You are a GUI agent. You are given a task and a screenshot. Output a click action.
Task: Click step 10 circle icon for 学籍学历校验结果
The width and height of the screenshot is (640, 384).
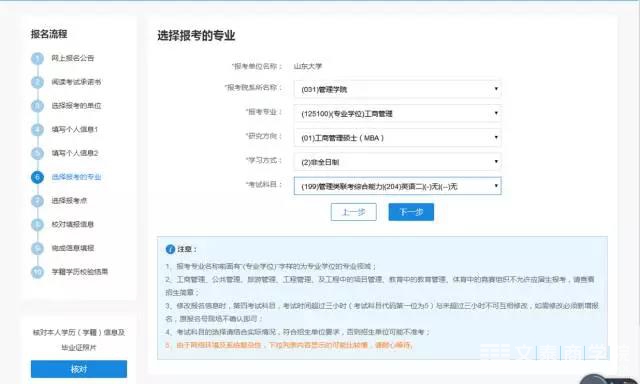[x=37, y=272]
